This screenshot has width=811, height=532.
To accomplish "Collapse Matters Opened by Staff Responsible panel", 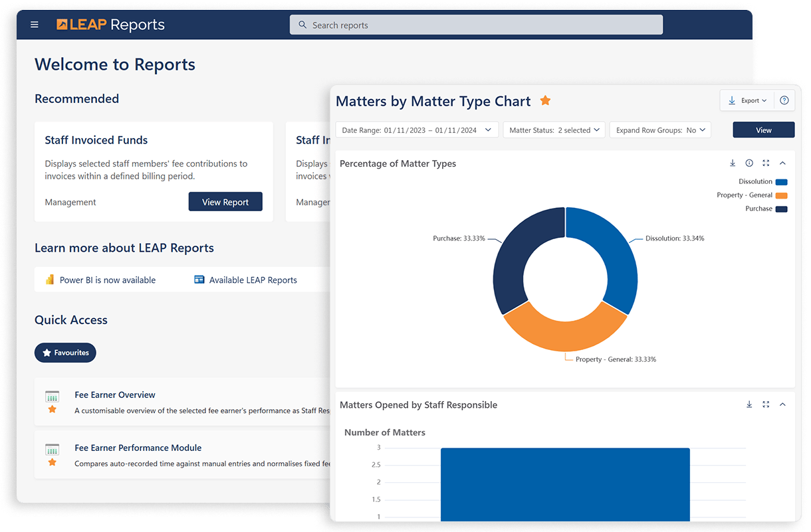I will click(782, 404).
